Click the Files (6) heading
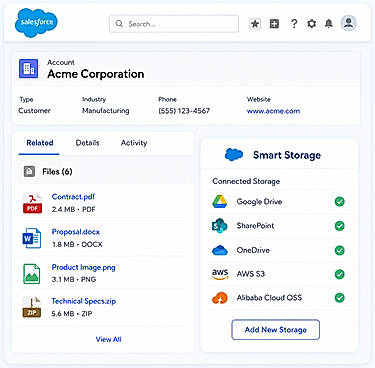375x368 pixels. tap(57, 172)
